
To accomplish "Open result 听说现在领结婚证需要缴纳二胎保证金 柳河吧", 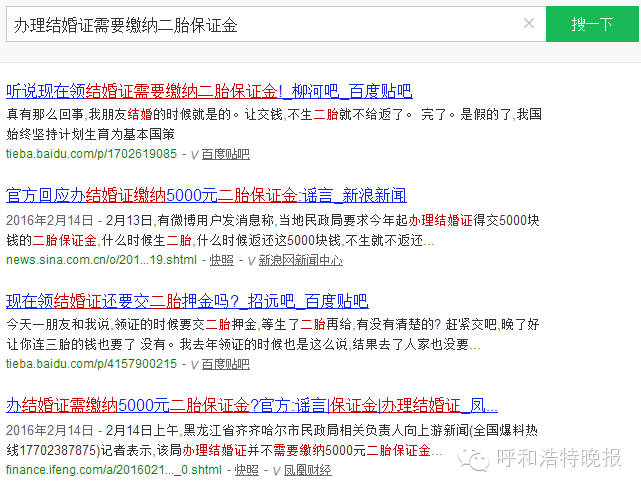I will 209,91.
